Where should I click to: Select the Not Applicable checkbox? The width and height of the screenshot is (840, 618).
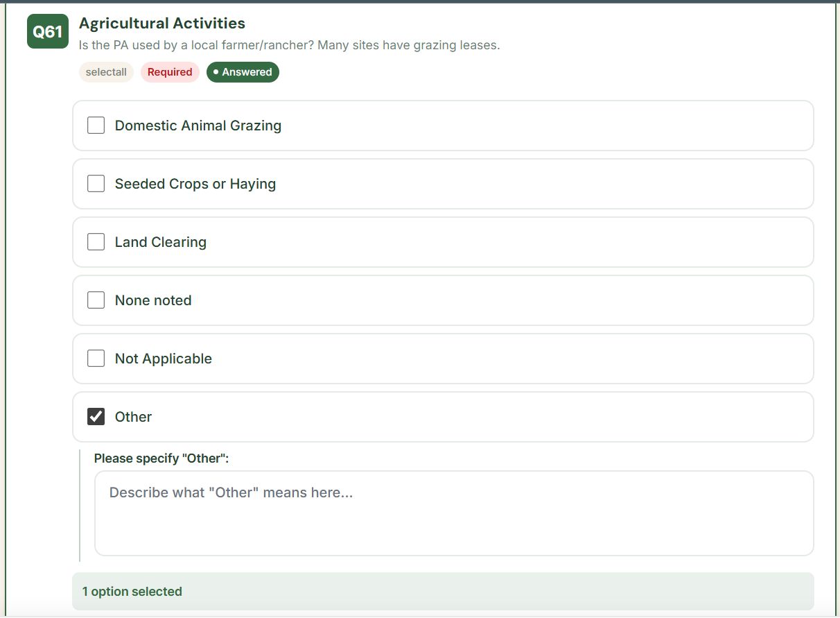[96, 358]
